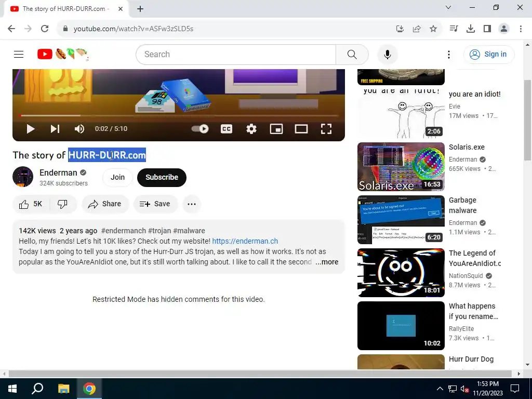Open taskbar volume icon
This screenshot has height=399, width=532.
pyautogui.click(x=464, y=389)
